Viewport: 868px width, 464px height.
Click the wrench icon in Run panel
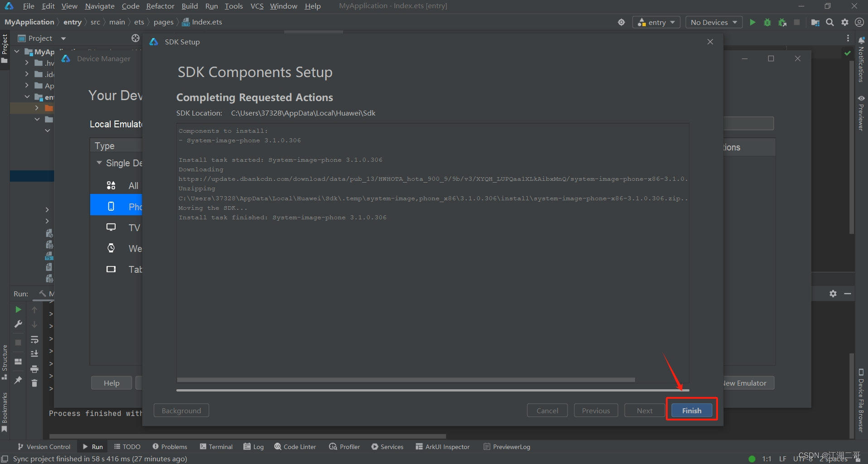coord(18,324)
